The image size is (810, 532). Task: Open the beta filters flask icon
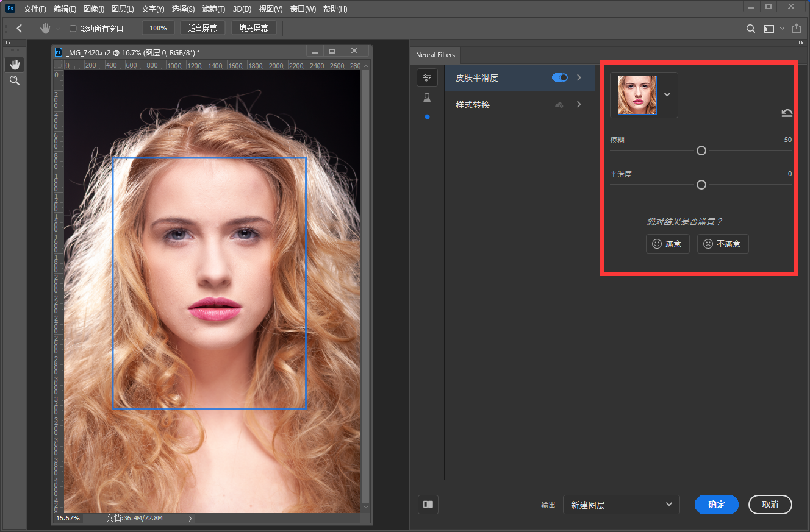427,98
